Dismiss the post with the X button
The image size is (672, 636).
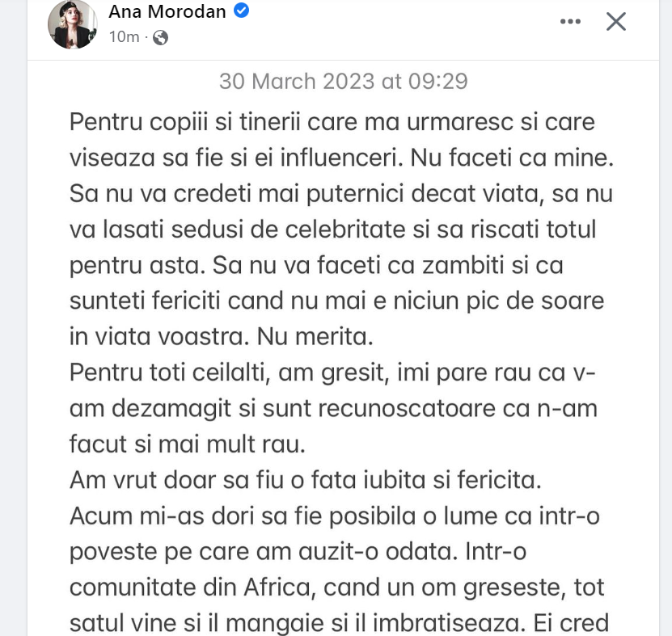[616, 22]
